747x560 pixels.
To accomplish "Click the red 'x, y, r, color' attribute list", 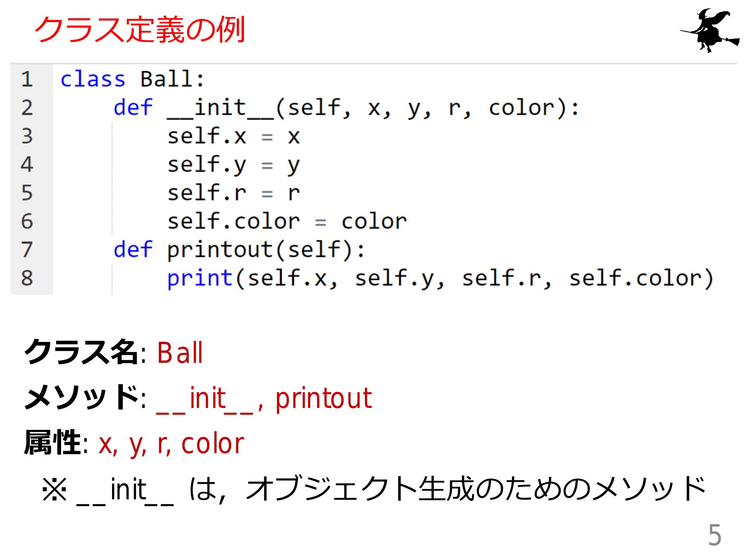I will click(171, 443).
